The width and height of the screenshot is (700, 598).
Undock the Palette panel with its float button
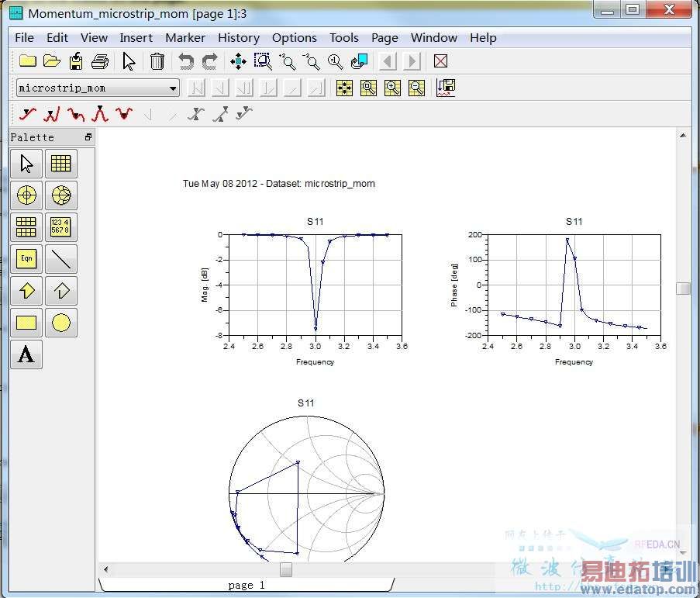point(88,137)
